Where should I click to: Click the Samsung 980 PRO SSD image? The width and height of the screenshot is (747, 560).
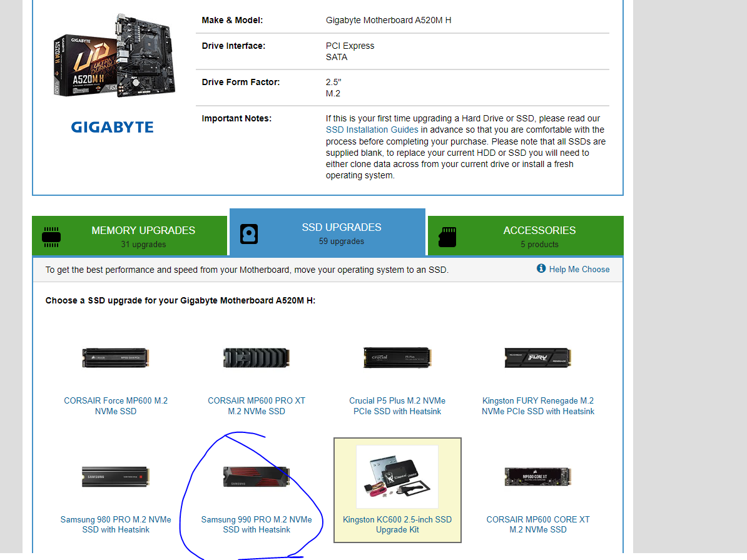point(116,477)
